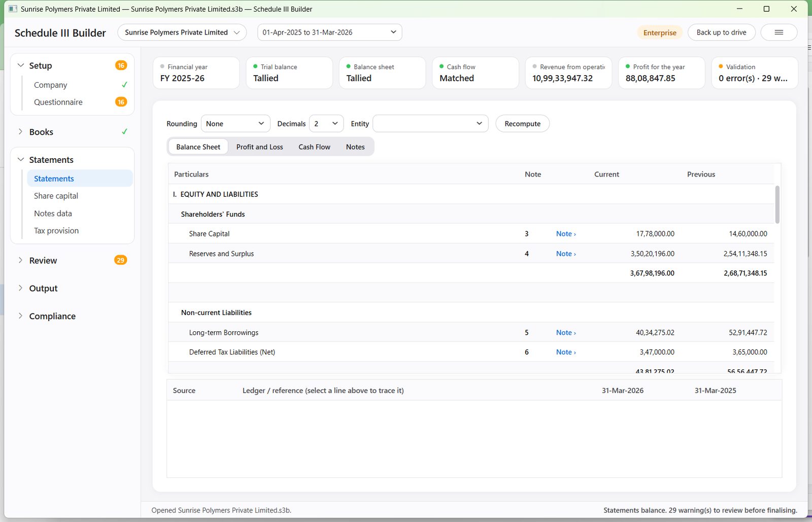Expand the Books section
812x522 pixels.
point(21,132)
